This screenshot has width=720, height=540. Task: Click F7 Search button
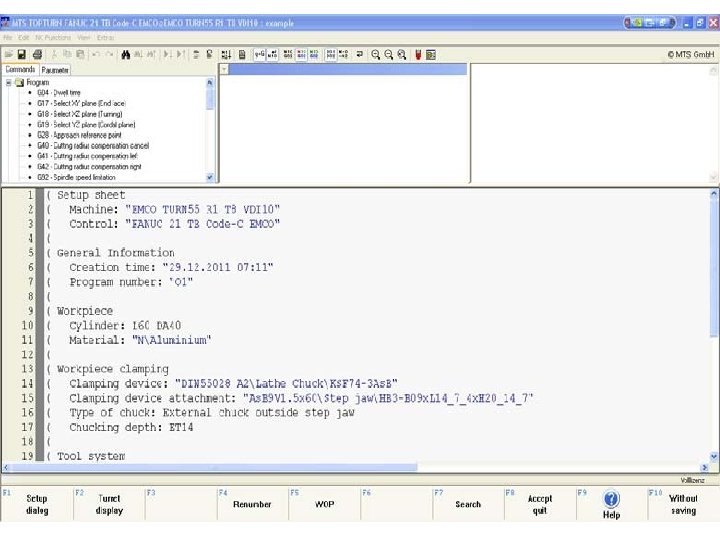468,504
